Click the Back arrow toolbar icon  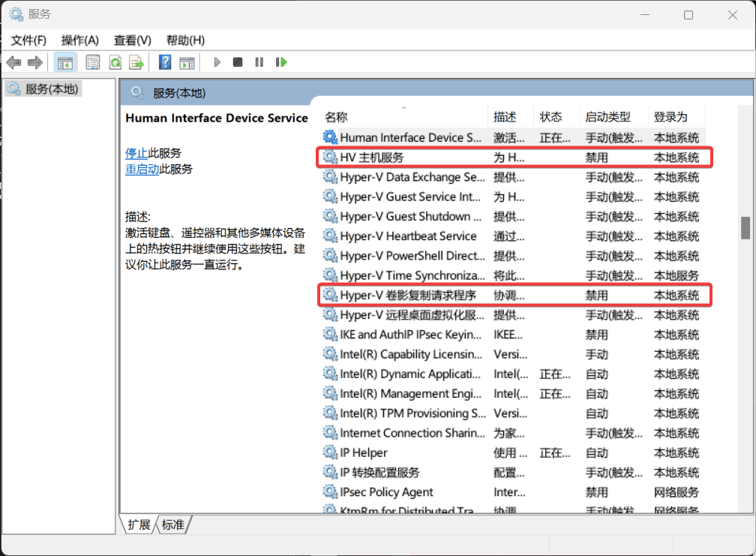point(14,62)
